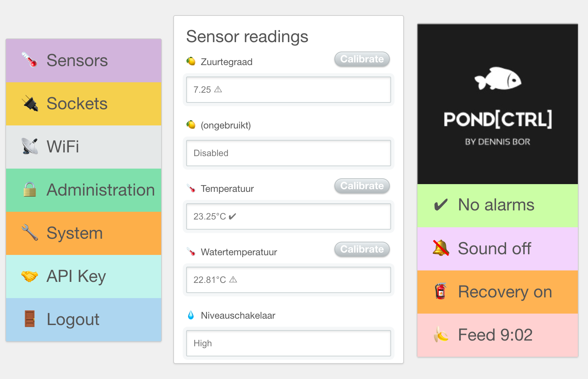Click the wrench System icon

click(30, 233)
